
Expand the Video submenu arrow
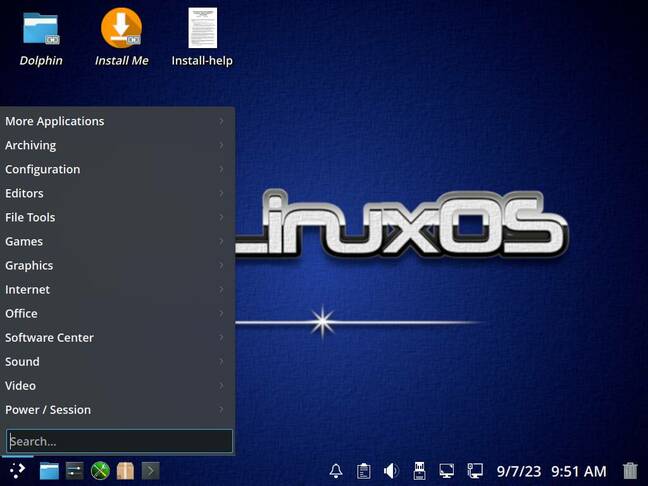pos(222,386)
